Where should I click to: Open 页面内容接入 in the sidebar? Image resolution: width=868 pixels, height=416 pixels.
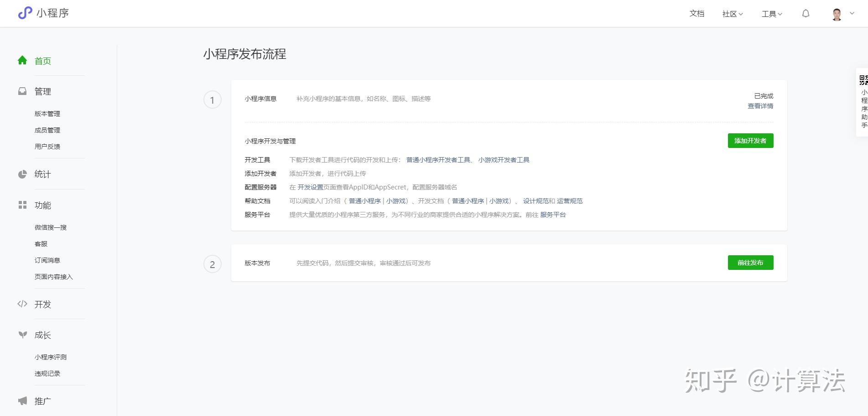tap(54, 277)
